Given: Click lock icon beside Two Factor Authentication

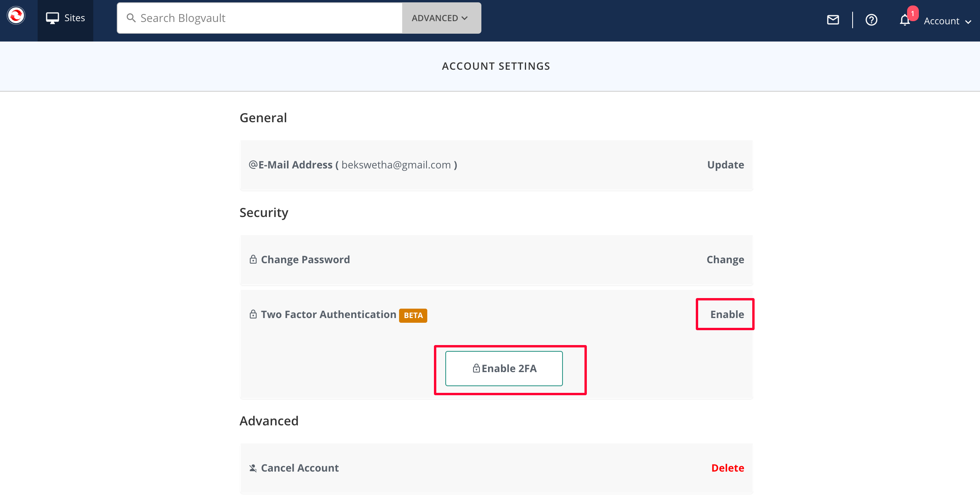Looking at the screenshot, I should coord(253,314).
